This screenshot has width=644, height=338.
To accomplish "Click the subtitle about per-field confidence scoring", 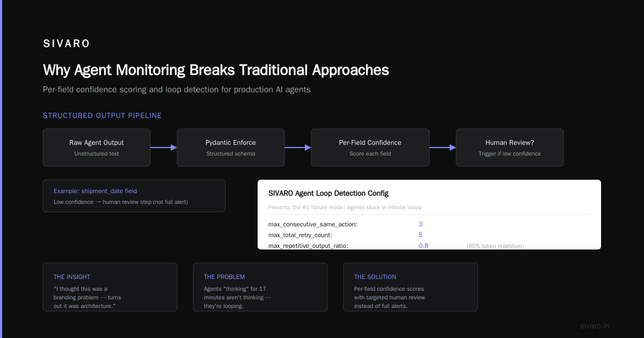I will click(177, 90).
